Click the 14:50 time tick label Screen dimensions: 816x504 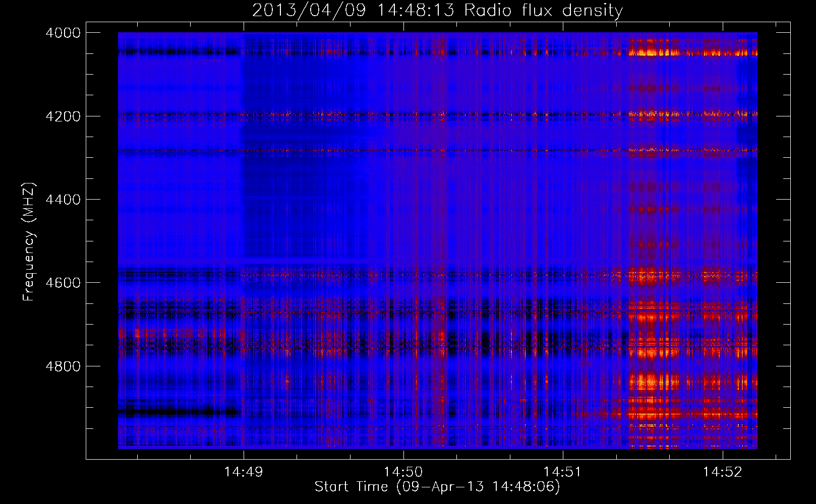click(403, 472)
